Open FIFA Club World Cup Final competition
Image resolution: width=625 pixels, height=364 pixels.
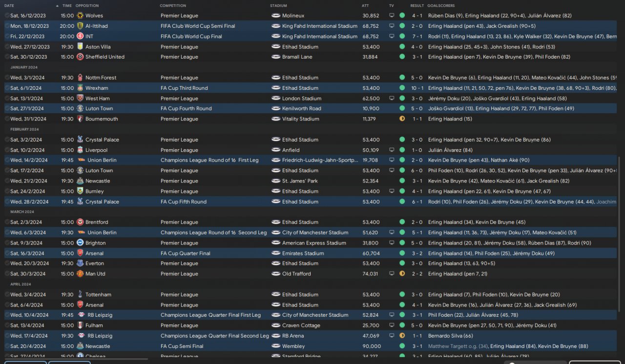click(x=191, y=36)
